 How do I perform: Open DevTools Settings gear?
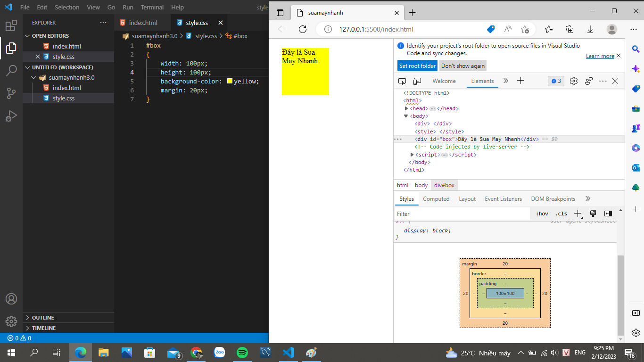574,81
